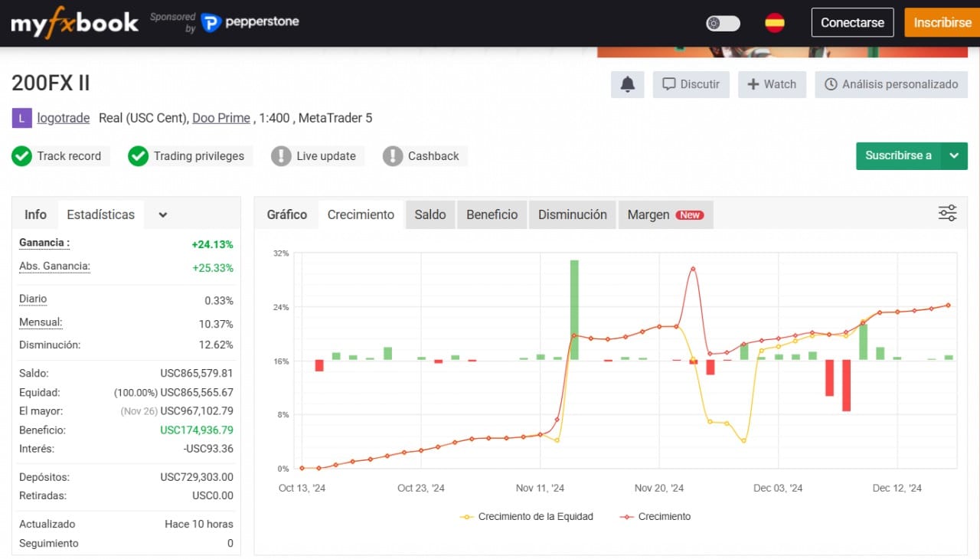Click the Track record green checkmark icon
The height and width of the screenshot is (559, 980).
(21, 156)
